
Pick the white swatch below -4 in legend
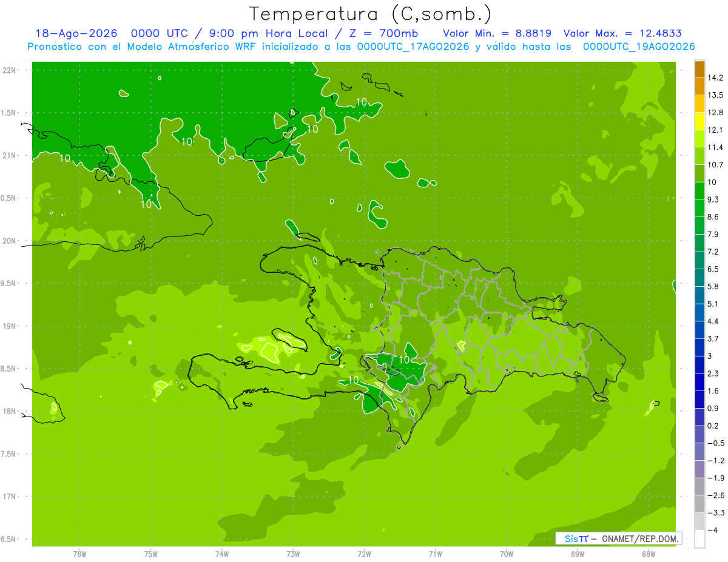click(x=699, y=539)
